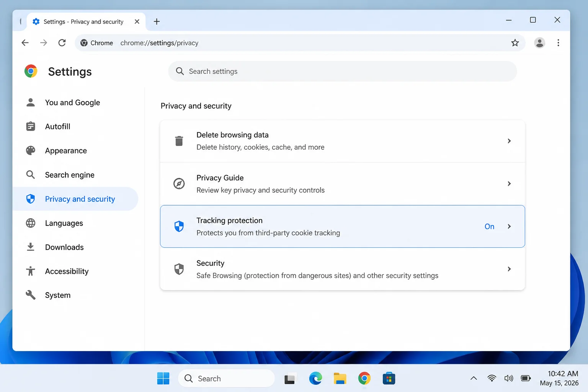Click the forward navigation arrow
This screenshot has width=588, height=392.
point(44,43)
